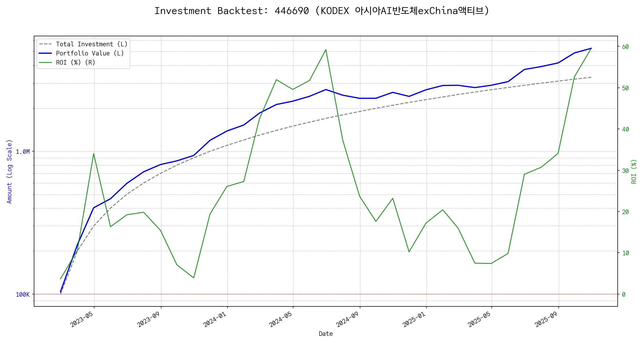This screenshot has height=343, width=644.
Task: Click the 2024-09 date axis label
Action: pyautogui.click(x=347, y=319)
